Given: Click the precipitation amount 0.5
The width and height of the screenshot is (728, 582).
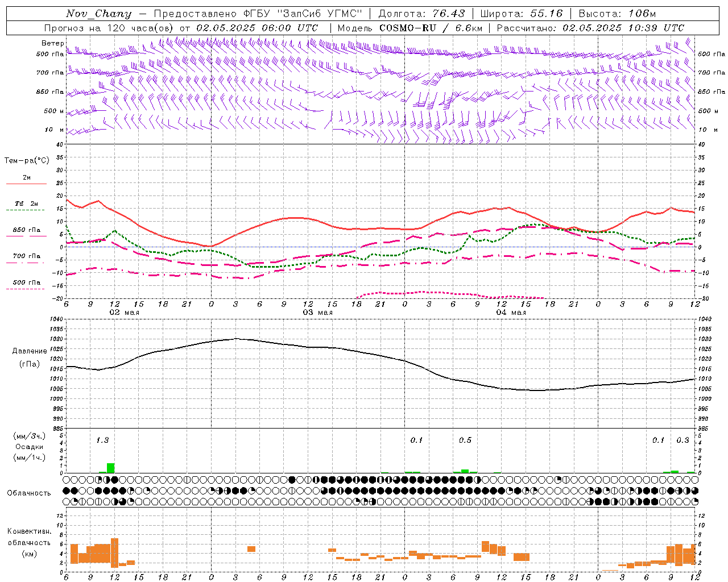Looking at the screenshot, I should tap(465, 440).
